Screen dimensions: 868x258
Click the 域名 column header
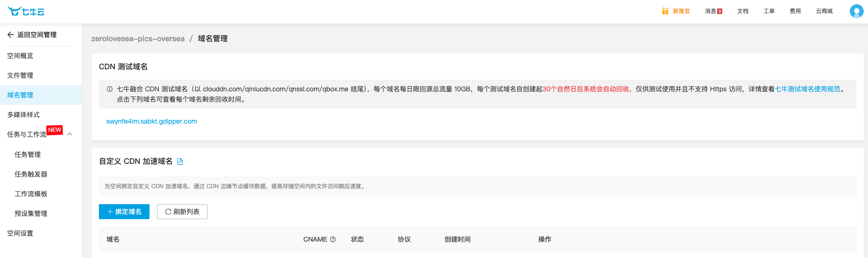113,239
